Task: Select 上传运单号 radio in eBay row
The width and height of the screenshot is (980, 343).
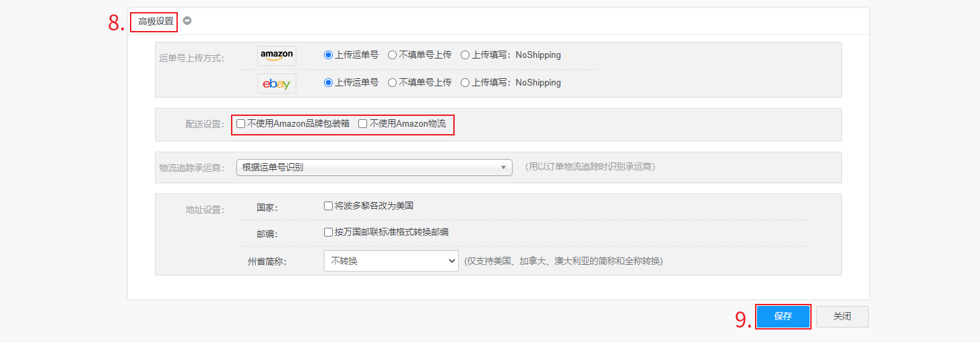Action: point(329,83)
